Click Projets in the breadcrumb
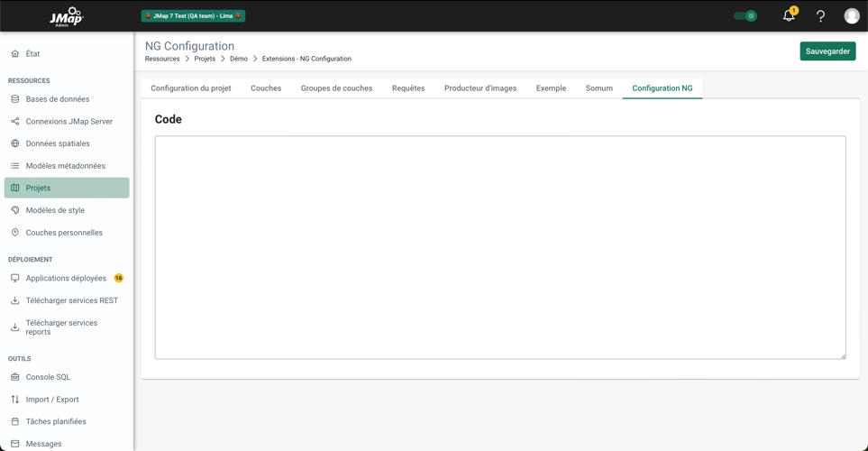 [205, 59]
